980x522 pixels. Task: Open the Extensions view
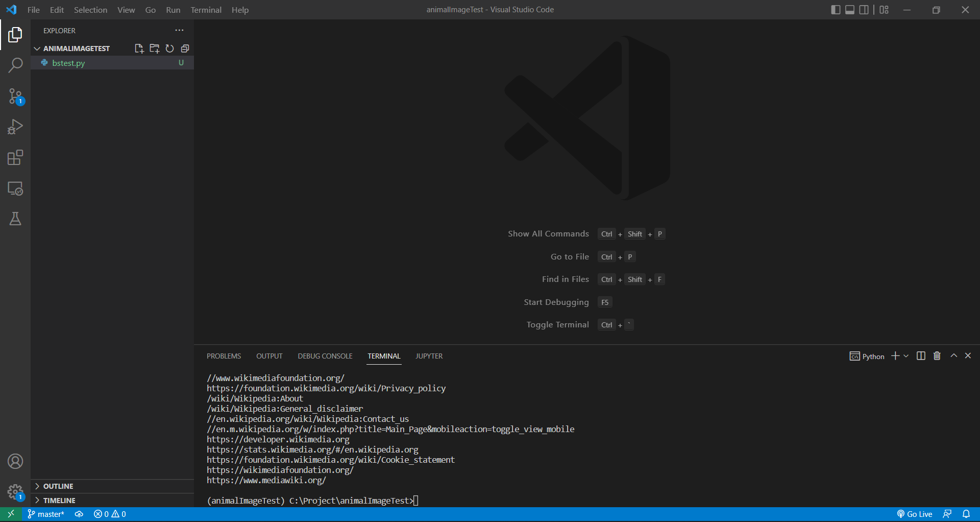click(15, 157)
